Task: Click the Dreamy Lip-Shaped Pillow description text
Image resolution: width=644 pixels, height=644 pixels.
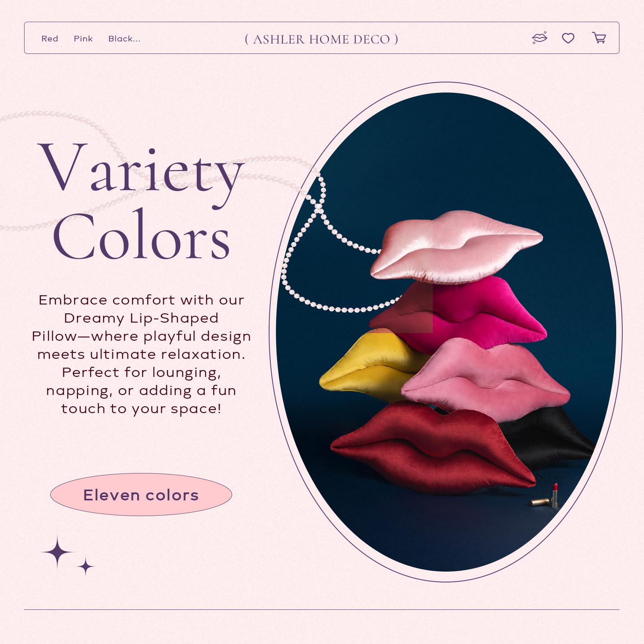Action: (x=141, y=354)
